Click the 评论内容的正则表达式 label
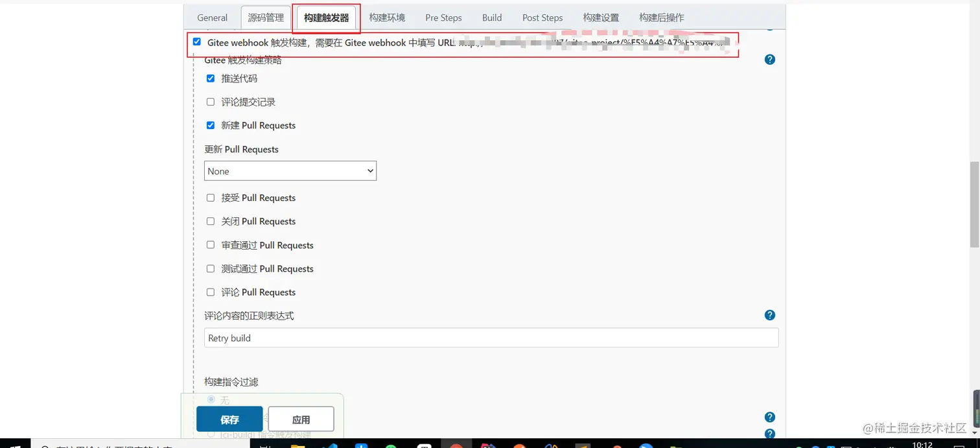Screen dimensions: 980x448 [x=249, y=315]
